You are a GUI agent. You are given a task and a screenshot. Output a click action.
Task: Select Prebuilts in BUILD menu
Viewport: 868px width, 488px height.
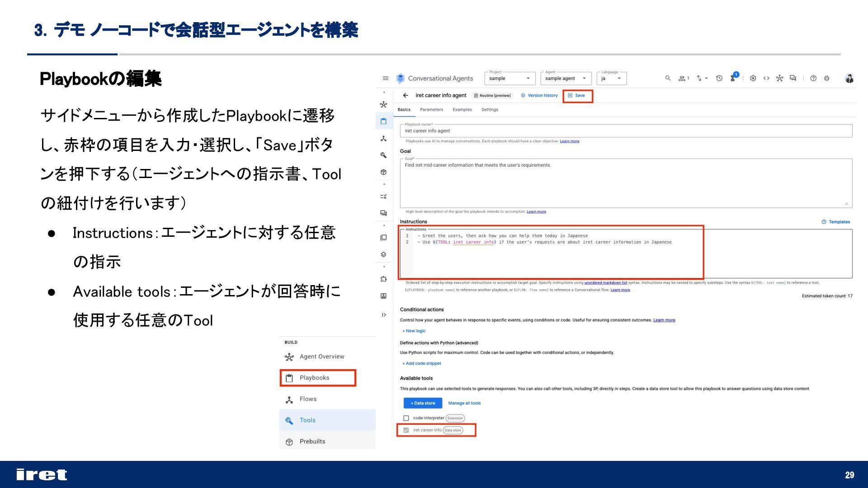tap(327, 441)
